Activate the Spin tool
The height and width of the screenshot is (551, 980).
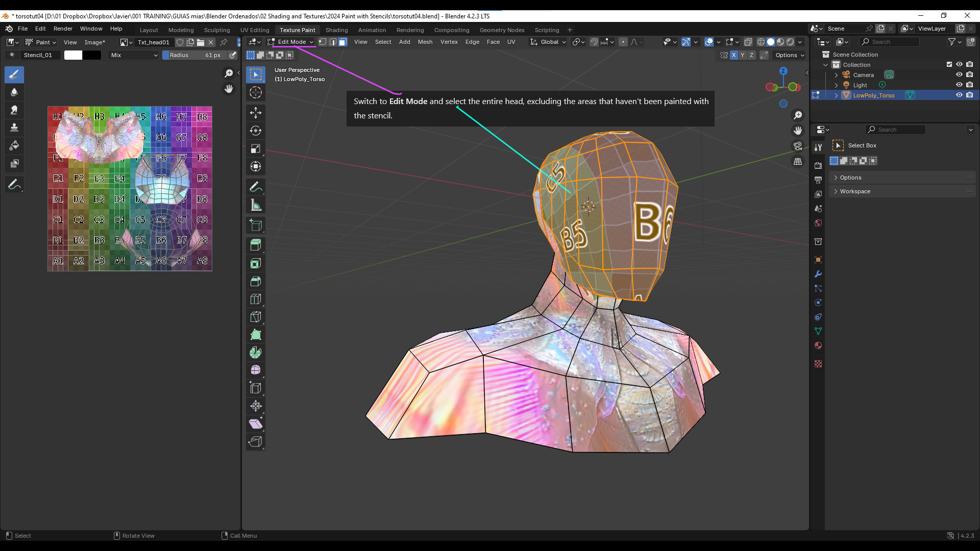click(256, 353)
